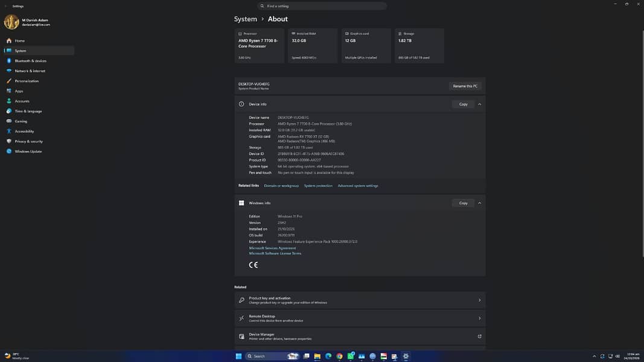The height and width of the screenshot is (362, 644).
Task: Open Advanced system settings link
Action: click(358, 186)
